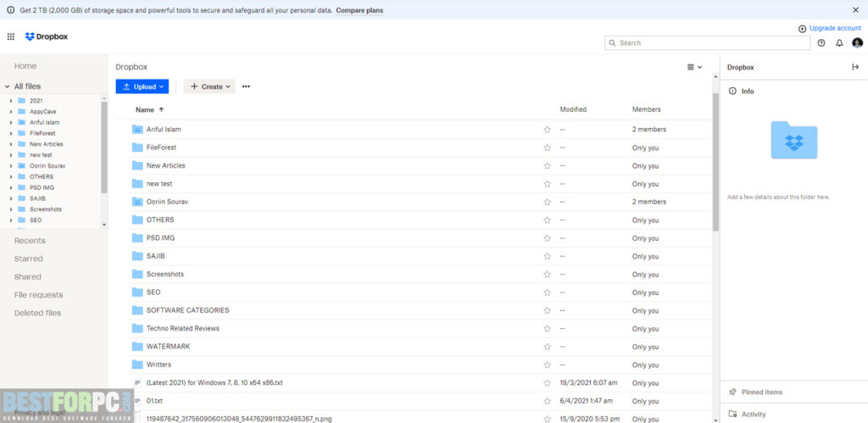Image resolution: width=868 pixels, height=423 pixels.
Task: Open the notifications bell
Action: 839,42
